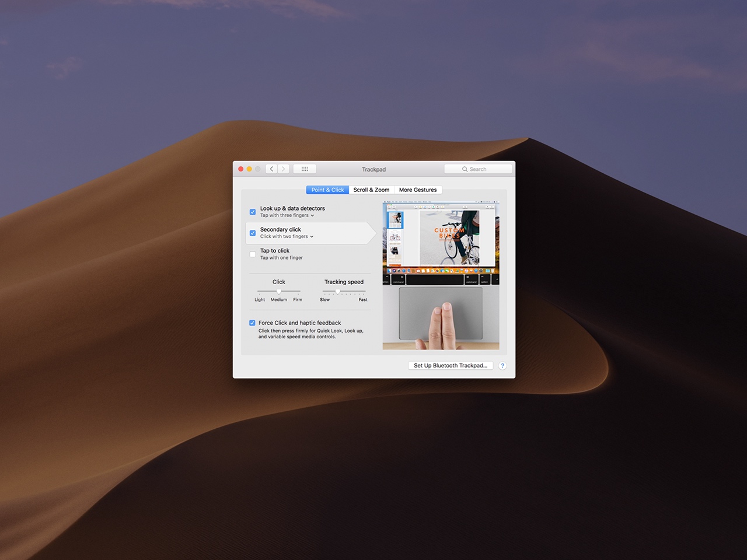Set Click firmness slider to Firm

pyautogui.click(x=298, y=292)
